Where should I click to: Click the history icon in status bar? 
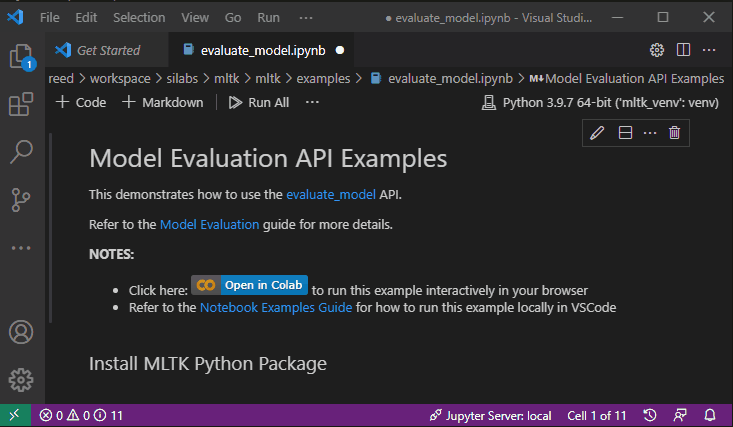coord(650,415)
